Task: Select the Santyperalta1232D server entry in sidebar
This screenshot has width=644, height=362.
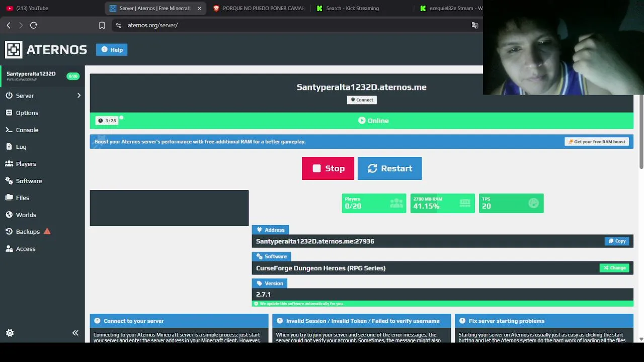Action: [42, 76]
